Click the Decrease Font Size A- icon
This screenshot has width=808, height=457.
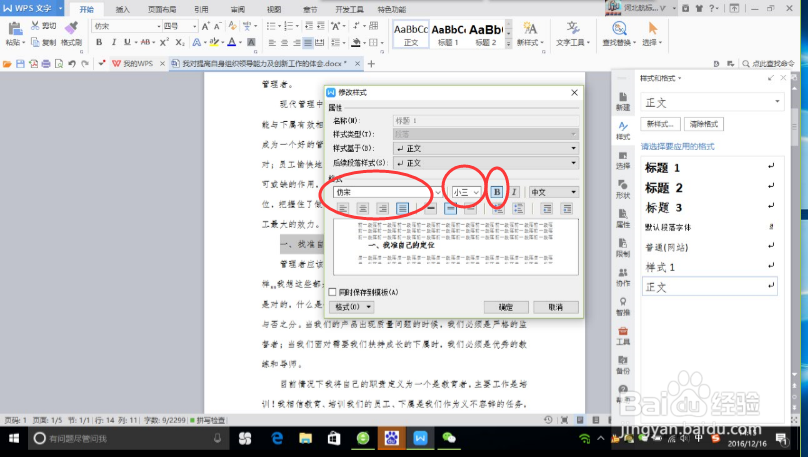tap(217, 26)
